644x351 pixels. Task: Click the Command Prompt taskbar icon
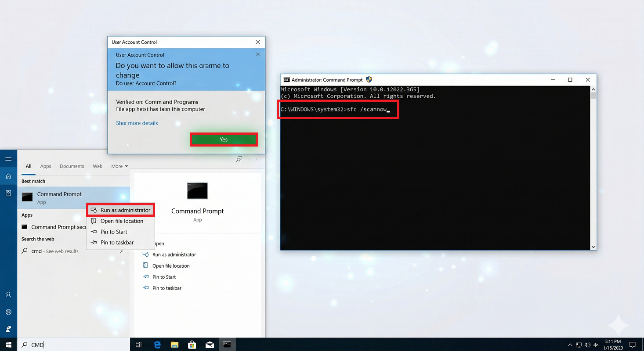(x=227, y=345)
